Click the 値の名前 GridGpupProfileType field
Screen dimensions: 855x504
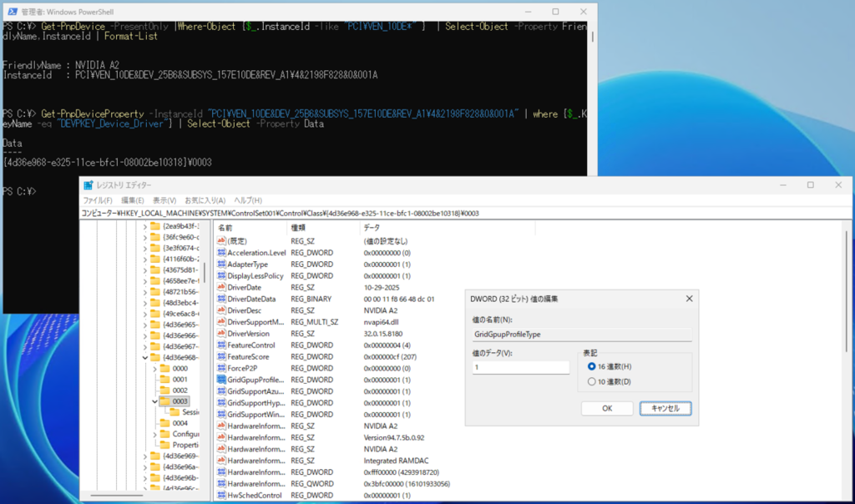582,335
